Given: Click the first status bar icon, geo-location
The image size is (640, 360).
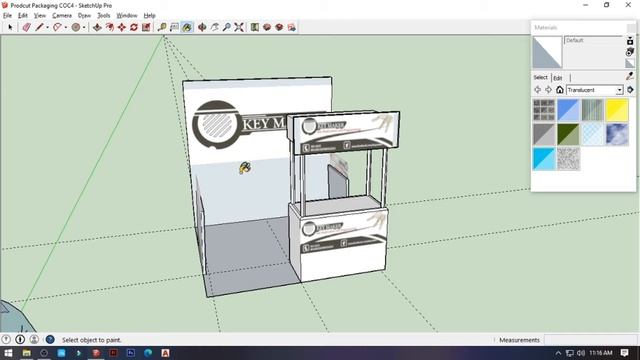Looking at the screenshot, I should (6, 340).
